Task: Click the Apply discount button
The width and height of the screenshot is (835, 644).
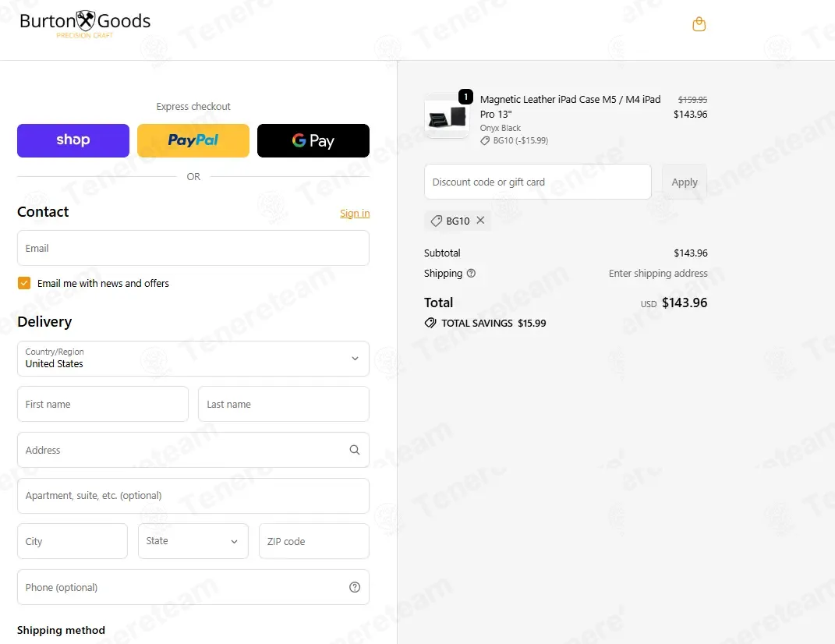Action: pos(685,182)
